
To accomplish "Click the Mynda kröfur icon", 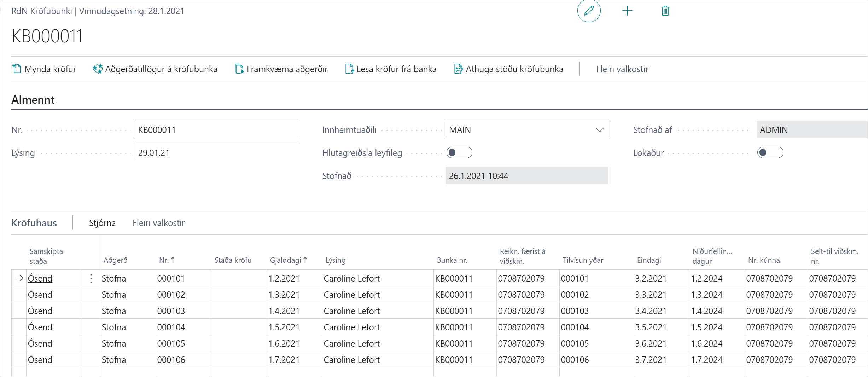I will click(17, 69).
